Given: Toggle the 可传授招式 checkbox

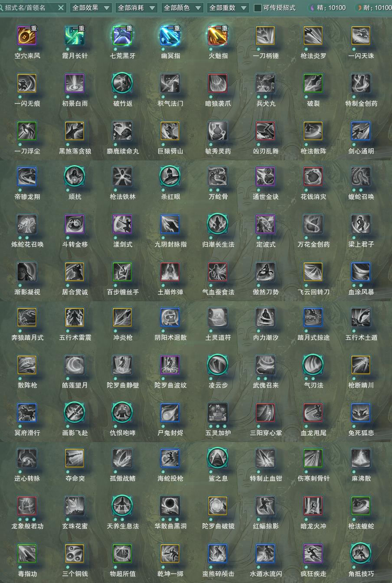Looking at the screenshot, I should tap(258, 8).
